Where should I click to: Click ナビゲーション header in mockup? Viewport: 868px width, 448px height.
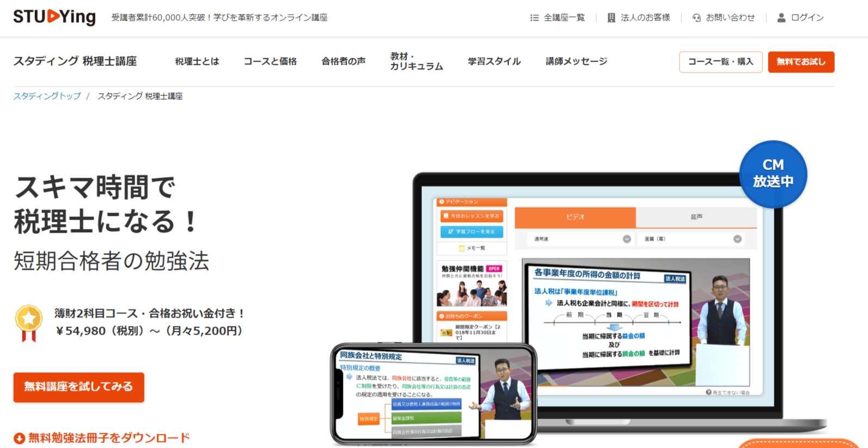pyautogui.click(x=472, y=202)
